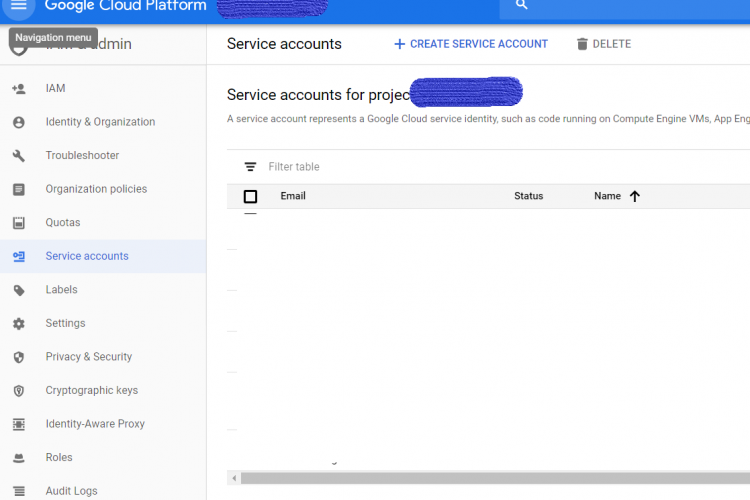Click CREATE SERVICE ACCOUNT button
This screenshot has height=500, width=750.
click(x=471, y=44)
